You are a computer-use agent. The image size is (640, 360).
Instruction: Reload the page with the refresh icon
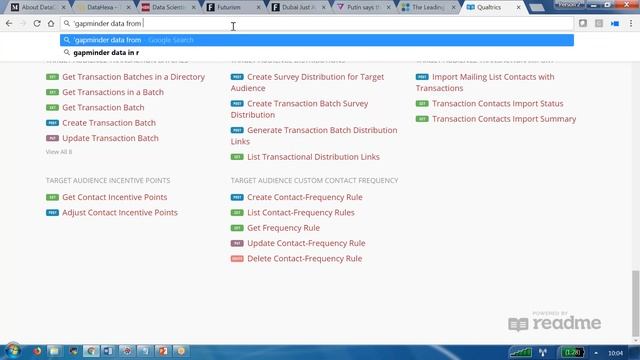tap(37, 24)
